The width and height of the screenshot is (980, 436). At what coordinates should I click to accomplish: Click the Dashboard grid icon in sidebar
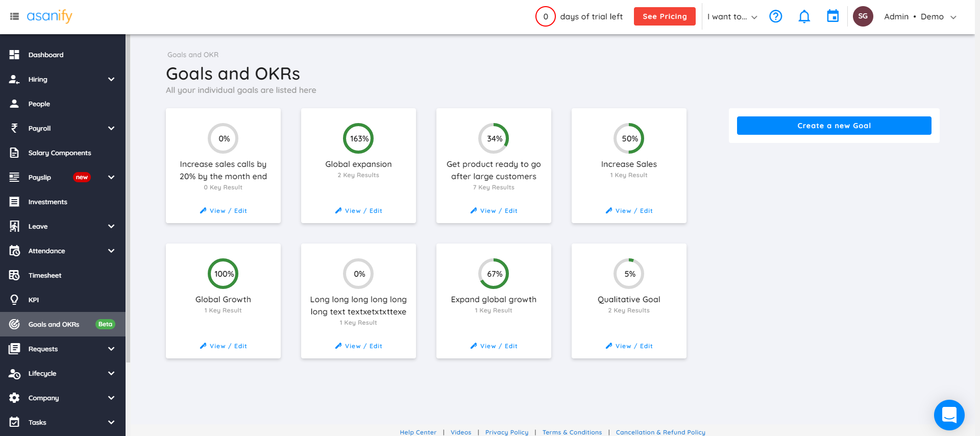[14, 55]
